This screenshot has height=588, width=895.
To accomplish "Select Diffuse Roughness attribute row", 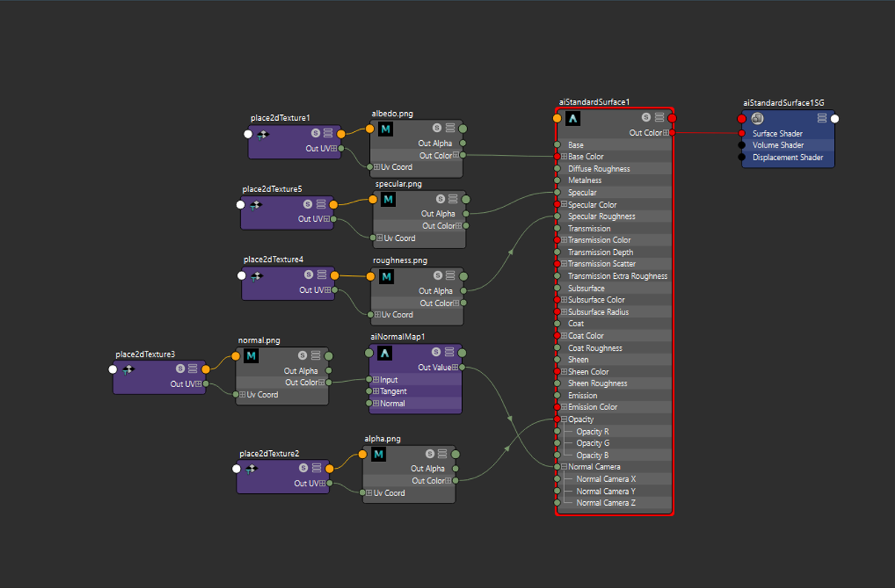I will (x=614, y=169).
